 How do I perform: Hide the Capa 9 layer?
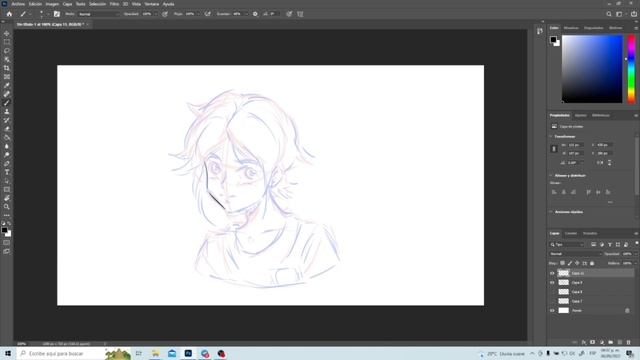pyautogui.click(x=552, y=282)
